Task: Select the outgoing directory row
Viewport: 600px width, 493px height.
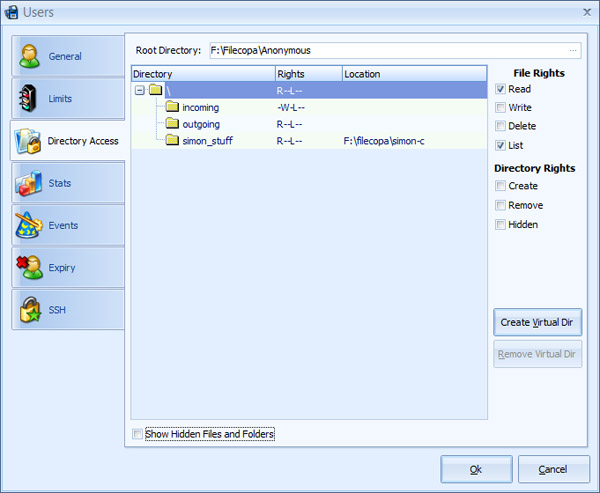Action: click(309, 124)
